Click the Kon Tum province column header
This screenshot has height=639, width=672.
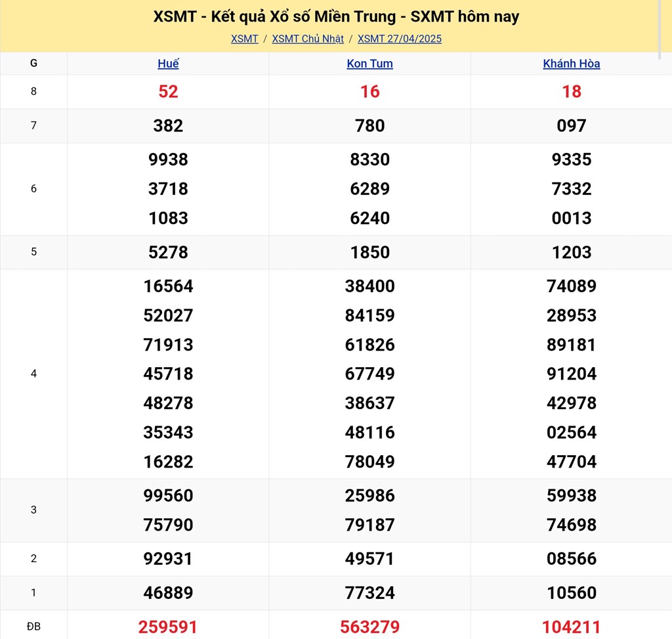point(369,64)
